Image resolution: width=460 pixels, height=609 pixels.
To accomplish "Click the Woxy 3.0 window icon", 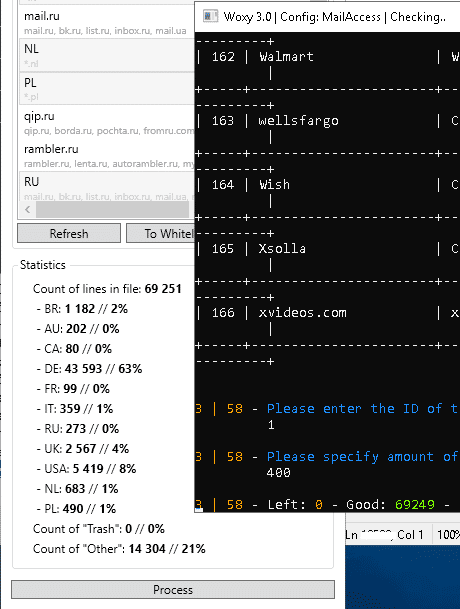I will (210, 16).
